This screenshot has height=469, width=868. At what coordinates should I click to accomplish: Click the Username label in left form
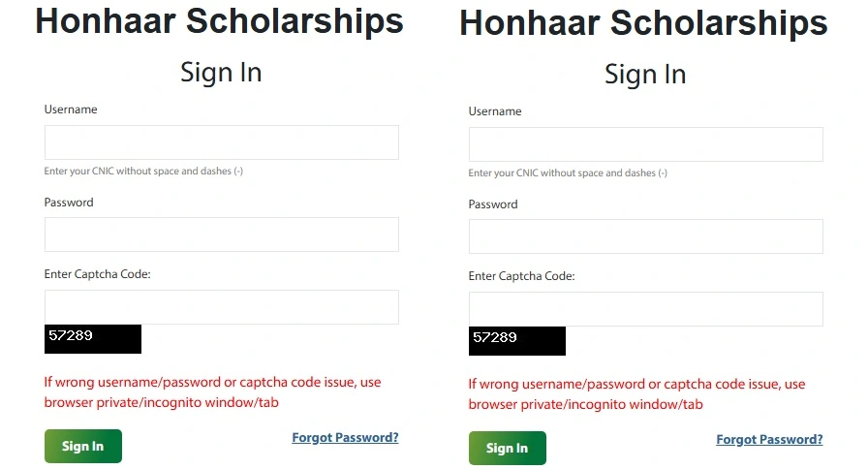[x=71, y=109]
